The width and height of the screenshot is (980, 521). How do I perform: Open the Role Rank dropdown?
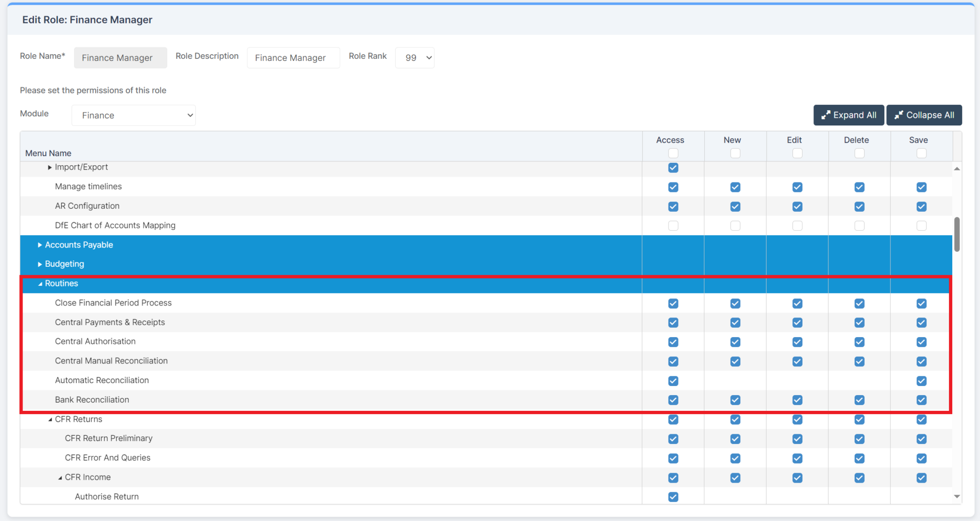[414, 57]
